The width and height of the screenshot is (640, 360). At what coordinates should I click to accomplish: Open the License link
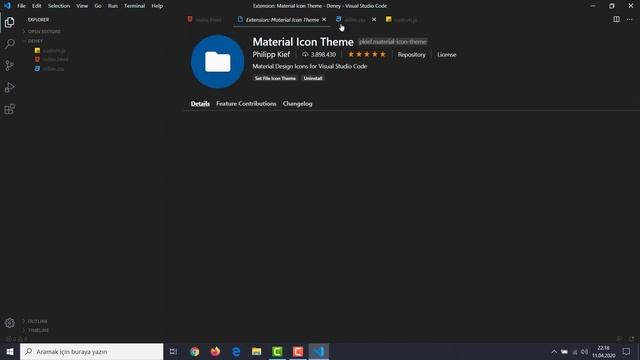[x=447, y=54]
